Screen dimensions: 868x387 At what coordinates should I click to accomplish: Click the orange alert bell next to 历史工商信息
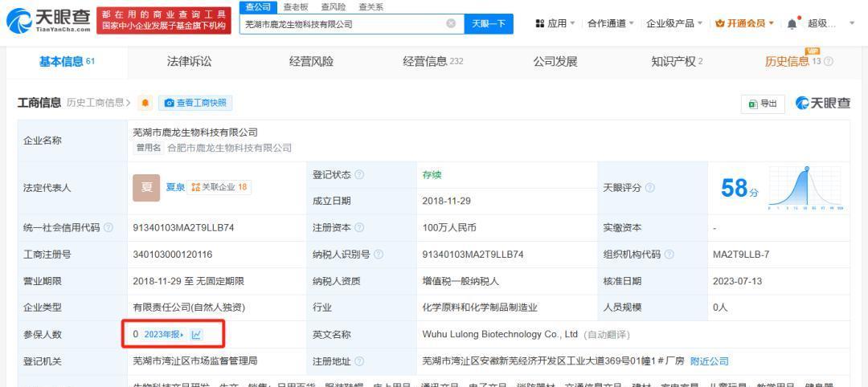pos(145,103)
